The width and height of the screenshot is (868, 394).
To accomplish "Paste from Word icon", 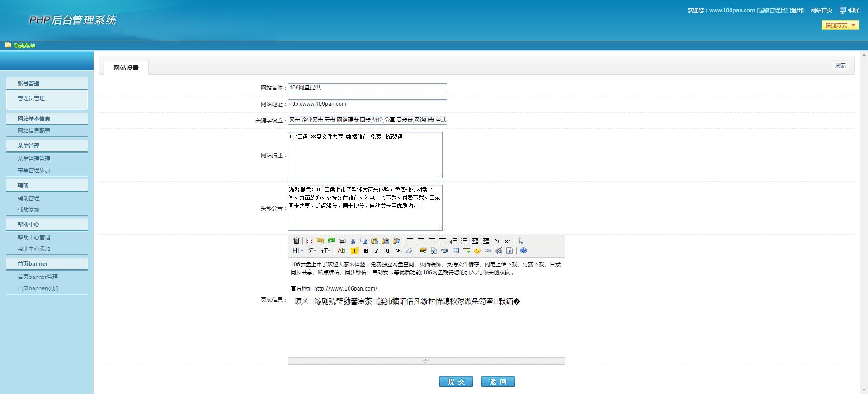I will pyautogui.click(x=396, y=241).
